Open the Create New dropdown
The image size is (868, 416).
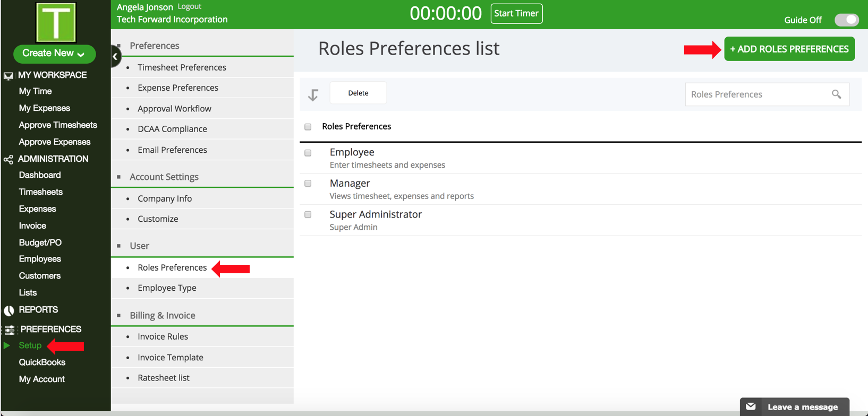(54, 54)
